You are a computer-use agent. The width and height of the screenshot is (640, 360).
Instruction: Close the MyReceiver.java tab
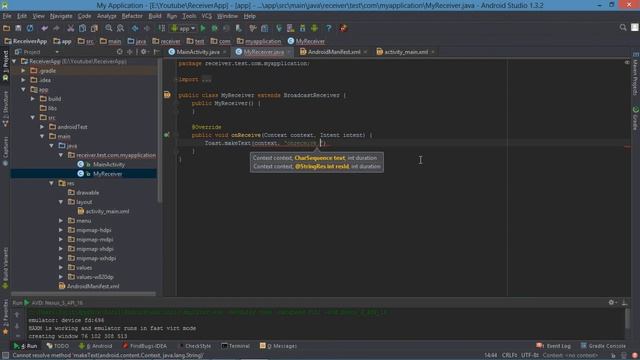click(289, 52)
